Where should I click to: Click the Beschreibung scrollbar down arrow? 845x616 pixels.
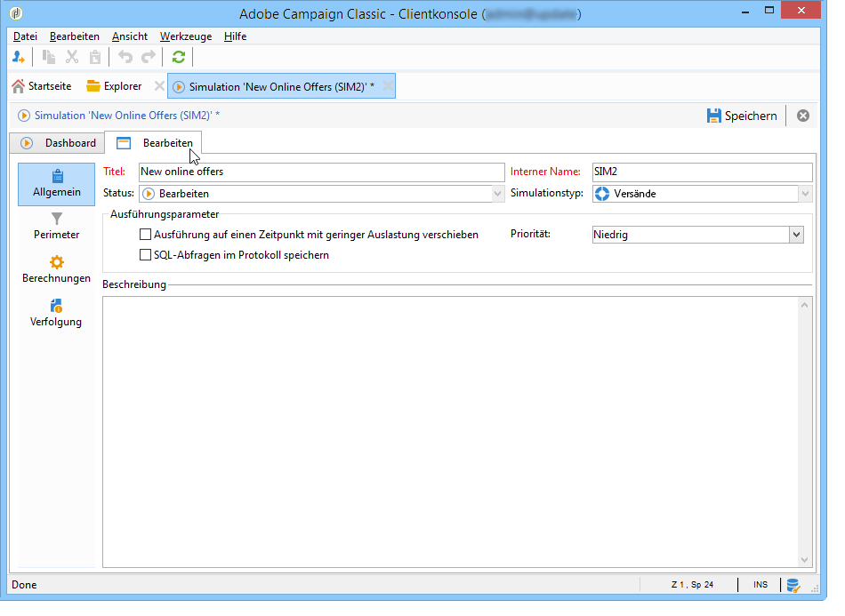805,559
